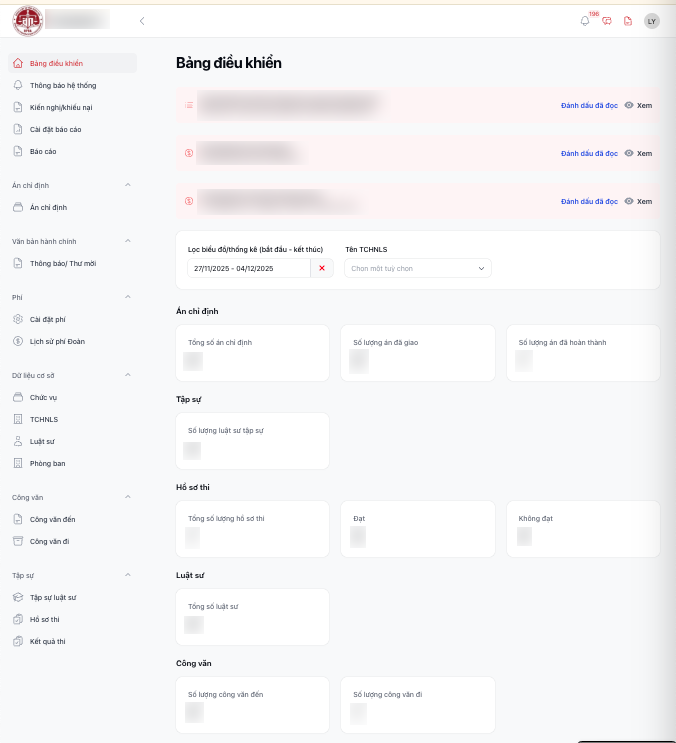The height and width of the screenshot is (743, 676).
Task: Mark first notification as read (Đánh dấu đã đọc)
Action: click(x=589, y=105)
